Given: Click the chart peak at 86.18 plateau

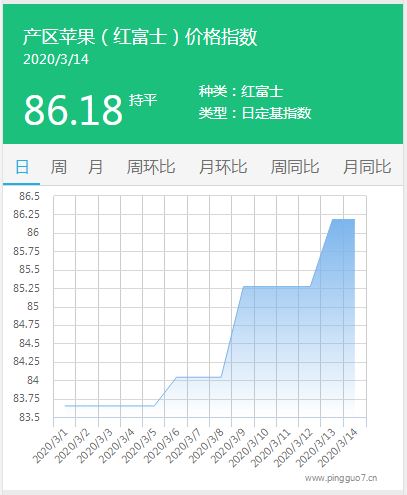Looking at the screenshot, I should click(343, 219).
